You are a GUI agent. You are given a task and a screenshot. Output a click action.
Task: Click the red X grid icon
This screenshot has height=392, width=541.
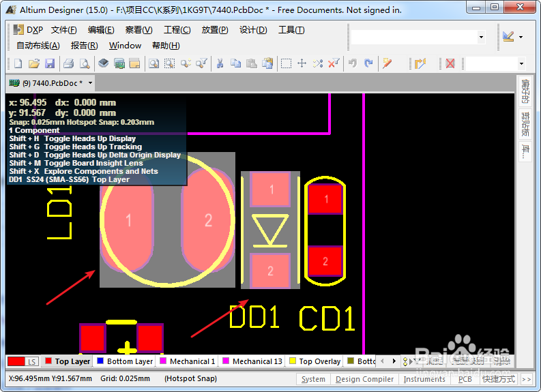(x=450, y=63)
